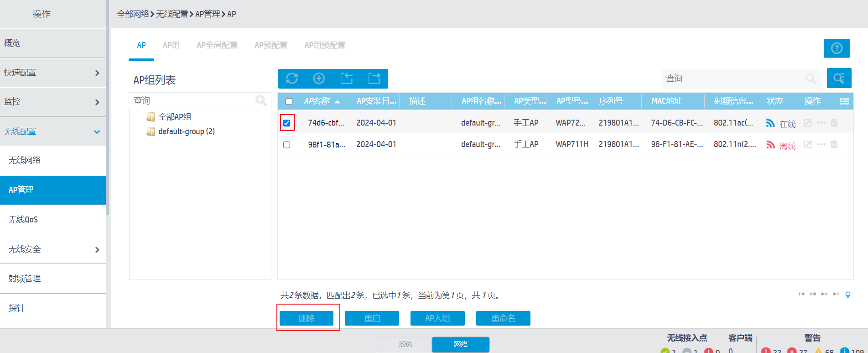The height and width of the screenshot is (353, 868).
Task: Switch to the AP预配置 tab
Action: (271, 45)
